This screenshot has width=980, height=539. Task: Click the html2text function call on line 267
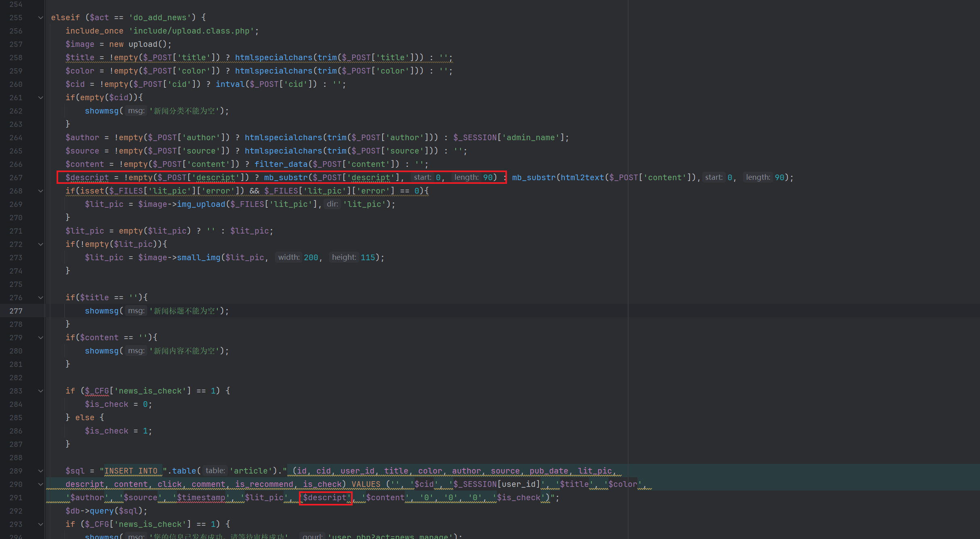click(582, 177)
